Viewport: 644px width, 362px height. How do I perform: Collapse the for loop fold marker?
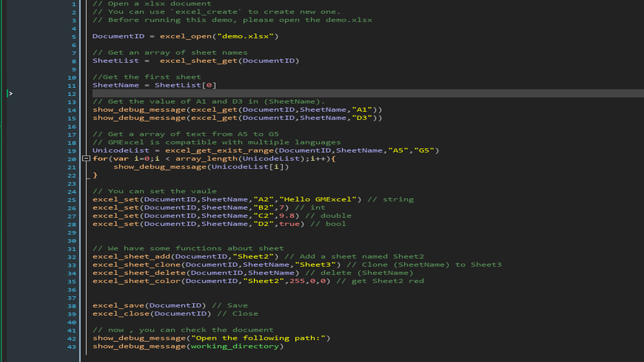coord(86,159)
